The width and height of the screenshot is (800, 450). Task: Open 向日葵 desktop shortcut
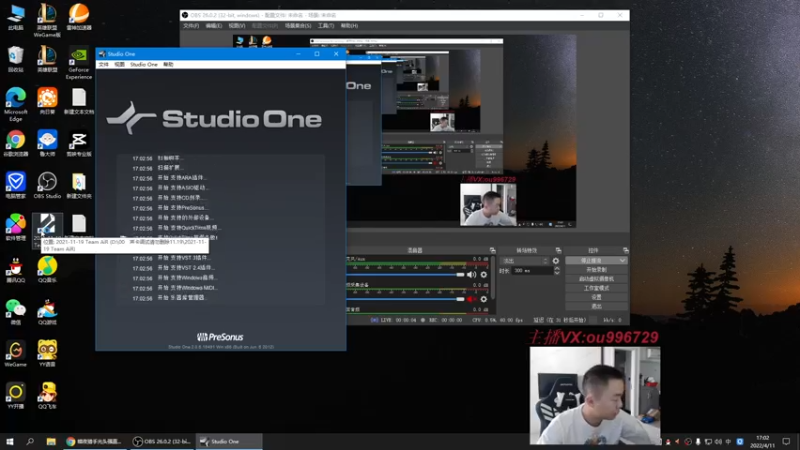tap(47, 101)
